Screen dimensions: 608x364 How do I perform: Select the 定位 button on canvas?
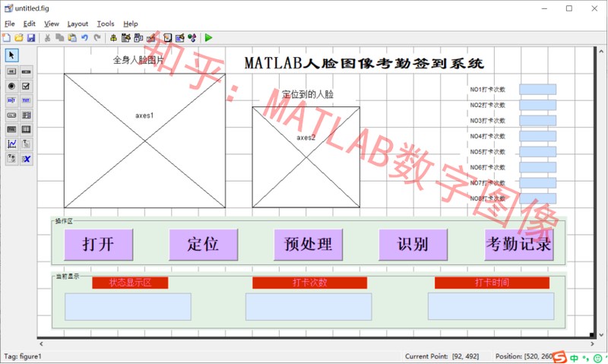pyautogui.click(x=203, y=244)
